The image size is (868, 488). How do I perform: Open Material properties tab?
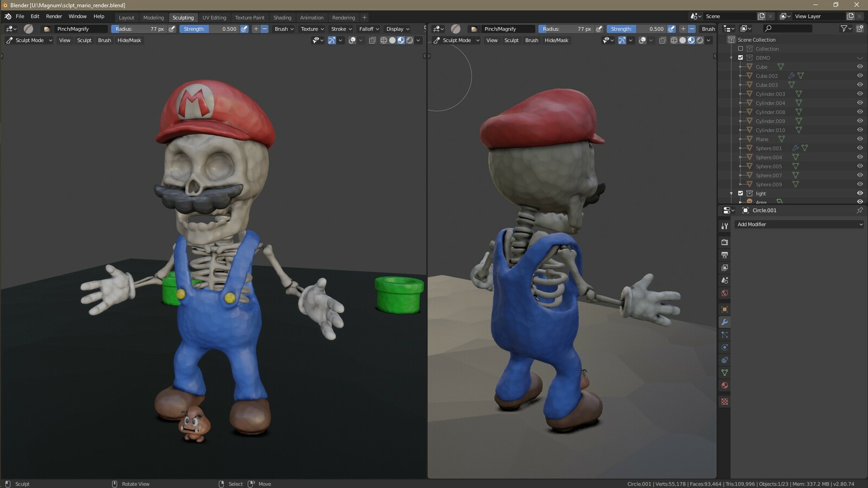tap(724, 385)
